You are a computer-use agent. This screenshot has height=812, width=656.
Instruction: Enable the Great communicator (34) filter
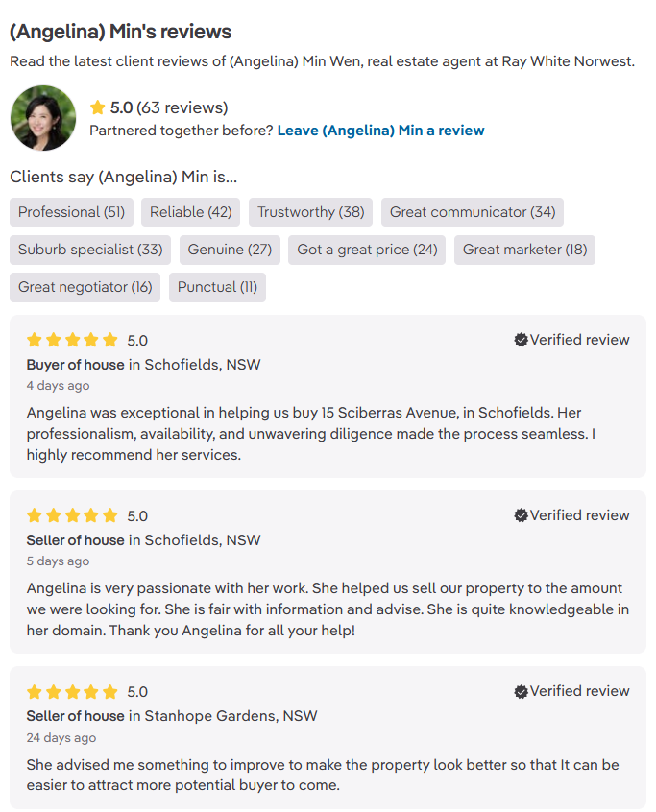tap(472, 212)
